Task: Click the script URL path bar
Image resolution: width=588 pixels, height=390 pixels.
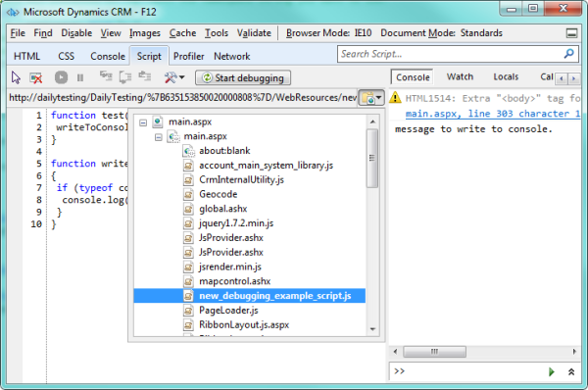Action: point(182,98)
